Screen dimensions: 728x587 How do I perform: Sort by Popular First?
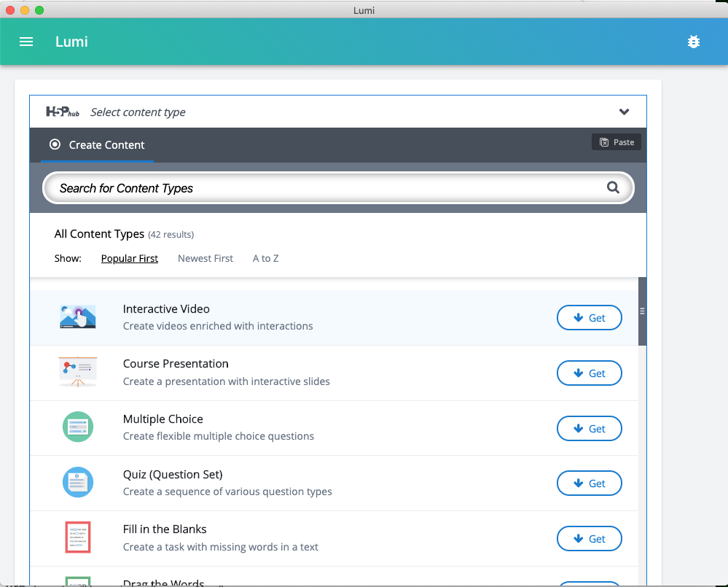pyautogui.click(x=130, y=258)
